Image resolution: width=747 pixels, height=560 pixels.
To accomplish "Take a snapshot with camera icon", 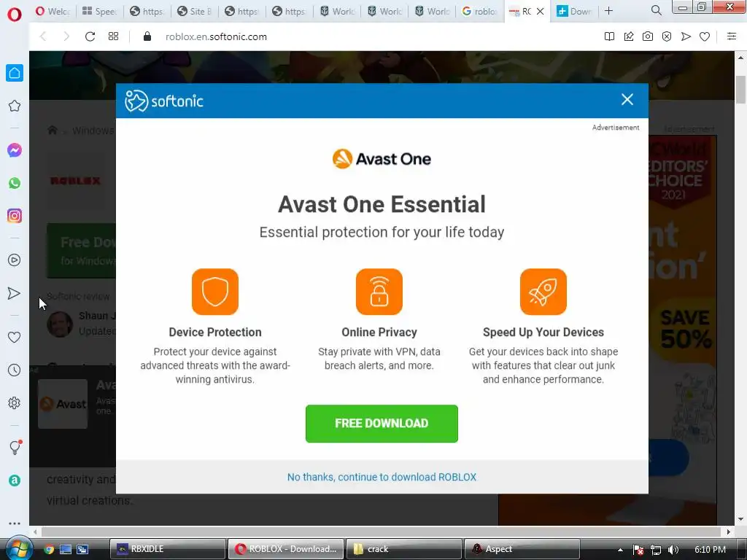I will (648, 36).
